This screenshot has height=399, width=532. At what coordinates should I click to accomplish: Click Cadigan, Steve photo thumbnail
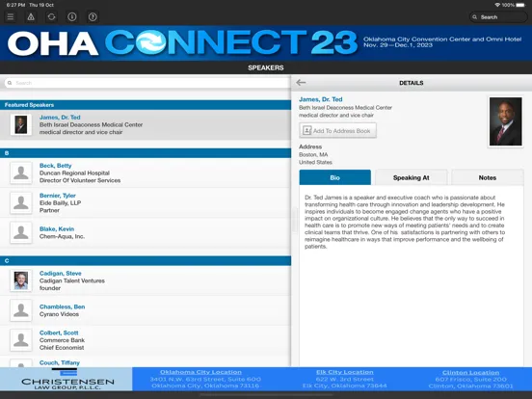click(x=21, y=280)
